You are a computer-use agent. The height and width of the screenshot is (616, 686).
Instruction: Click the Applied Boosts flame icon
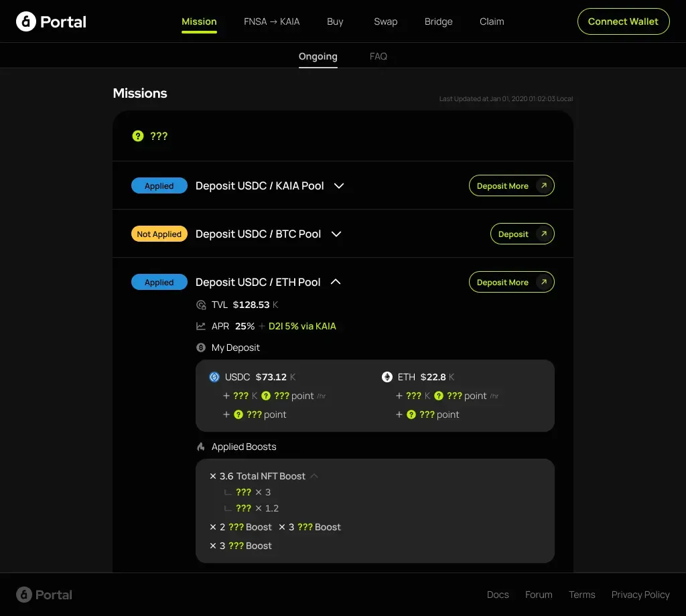click(x=201, y=447)
